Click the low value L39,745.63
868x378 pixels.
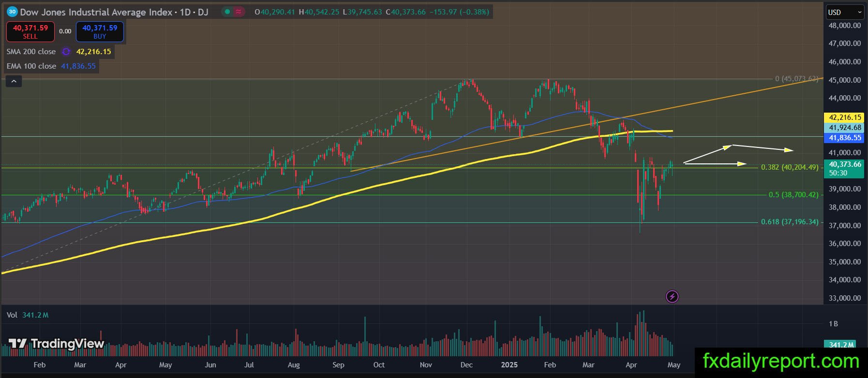pyautogui.click(x=362, y=12)
